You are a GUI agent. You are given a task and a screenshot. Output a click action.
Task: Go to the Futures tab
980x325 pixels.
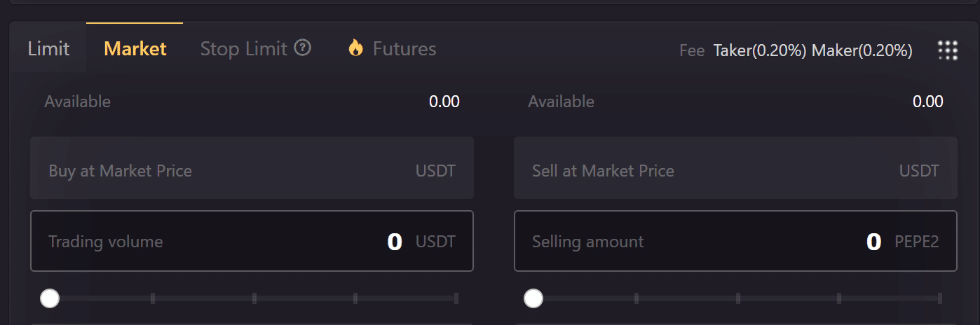click(x=404, y=48)
